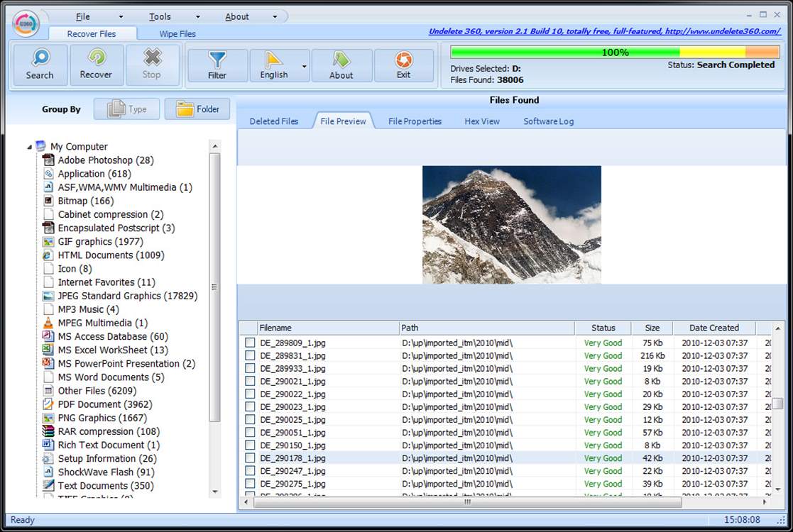
Task: Click the RAR compression (108) icon
Action: (48, 431)
